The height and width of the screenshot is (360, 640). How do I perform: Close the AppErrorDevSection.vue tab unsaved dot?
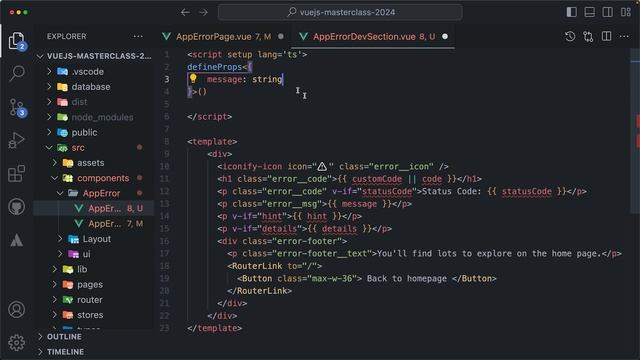tap(445, 37)
